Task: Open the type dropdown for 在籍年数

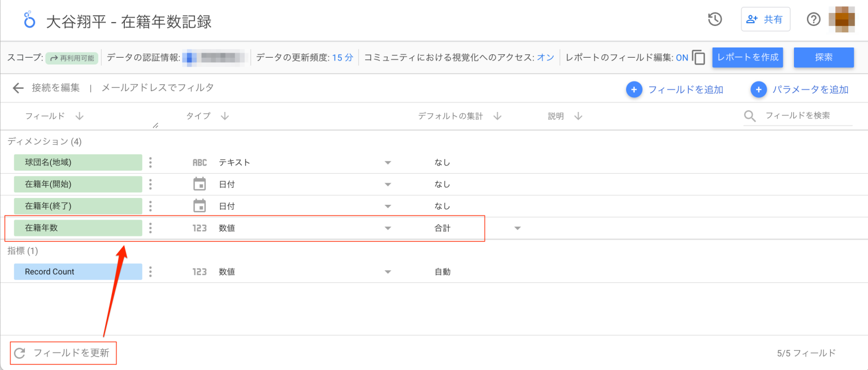Action: [388, 227]
